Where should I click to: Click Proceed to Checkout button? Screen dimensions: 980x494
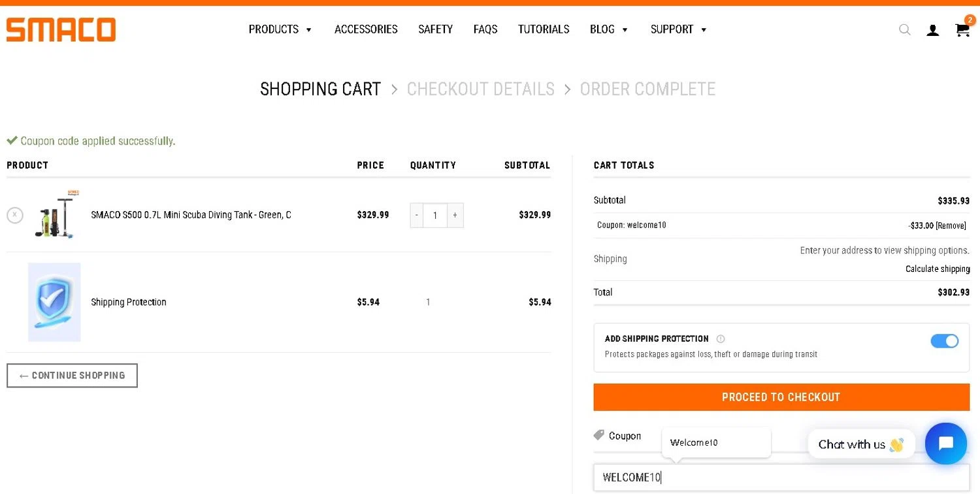tap(781, 397)
